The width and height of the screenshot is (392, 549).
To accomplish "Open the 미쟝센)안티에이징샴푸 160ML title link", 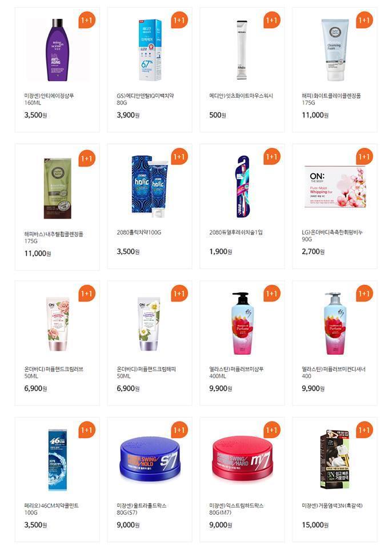I will click(x=49, y=99).
